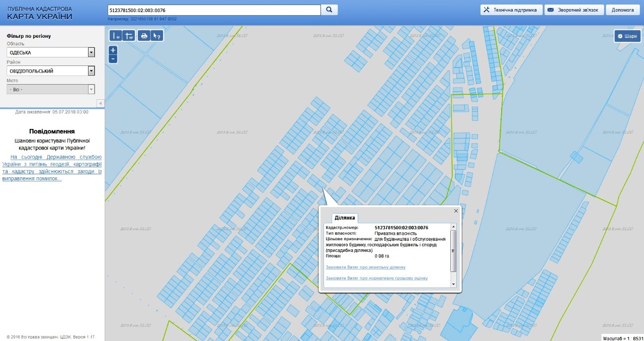Select the Ділянка tab
Viewport: 644px width, 341px height.
point(345,218)
